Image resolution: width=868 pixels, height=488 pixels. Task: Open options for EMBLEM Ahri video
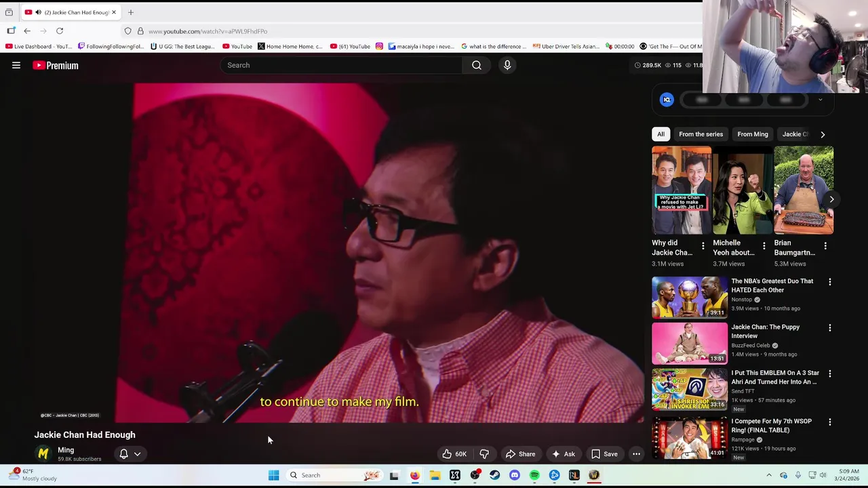(x=829, y=374)
